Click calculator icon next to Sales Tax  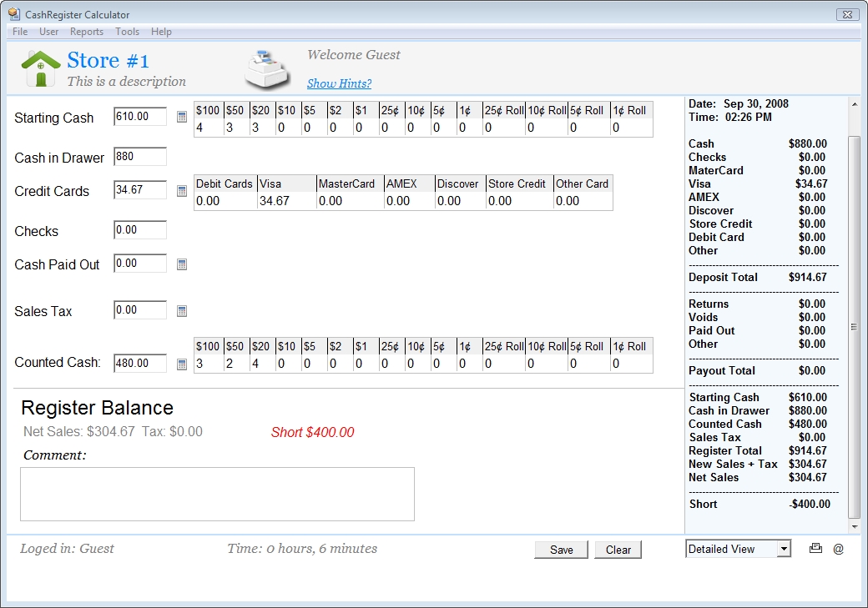pyautogui.click(x=182, y=311)
